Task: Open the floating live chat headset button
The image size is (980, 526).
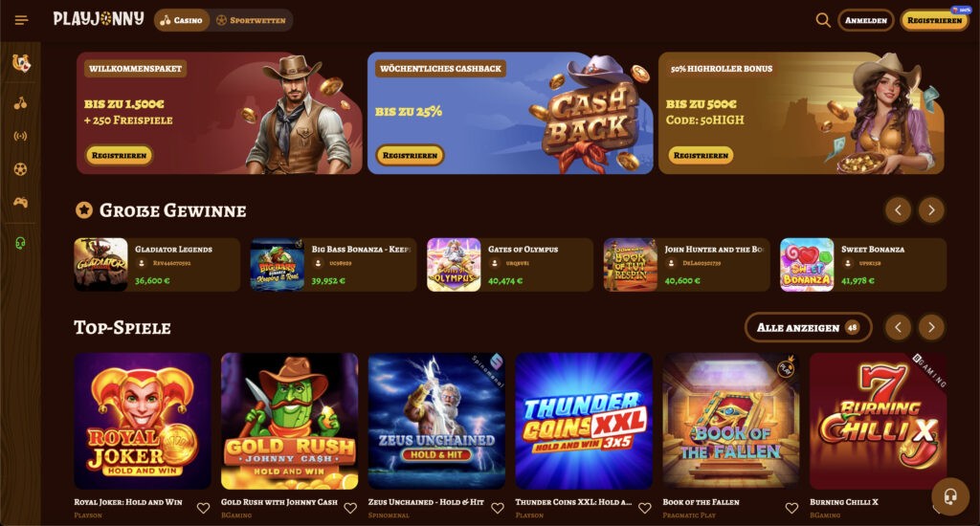Action: [950, 496]
